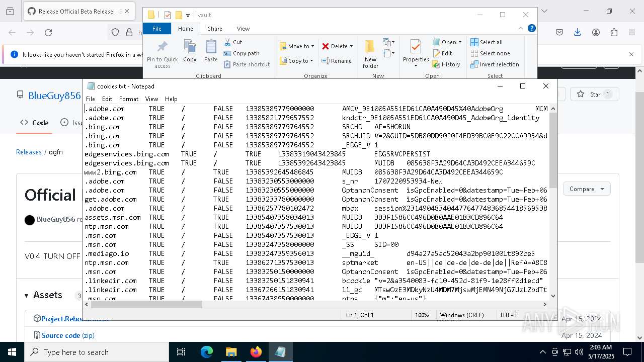Click Invert selection in Explorer ribbon
This screenshot has width=644, height=362.
(495, 64)
